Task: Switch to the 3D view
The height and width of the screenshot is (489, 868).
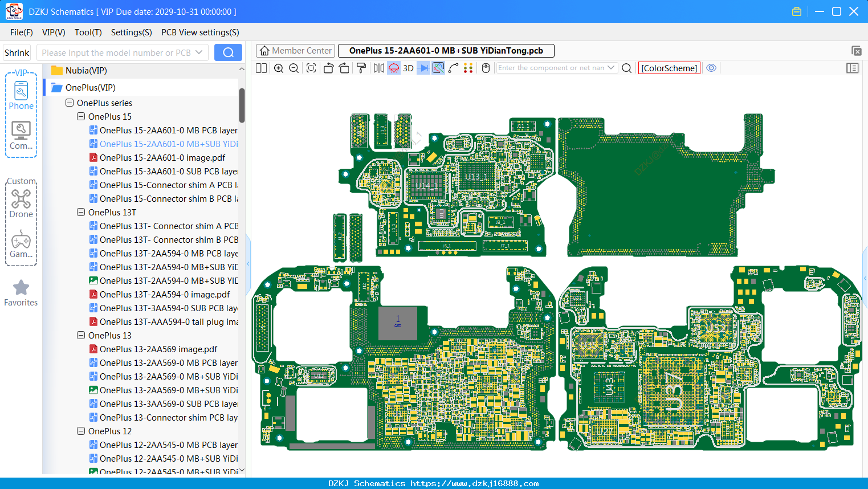Action: 408,68
